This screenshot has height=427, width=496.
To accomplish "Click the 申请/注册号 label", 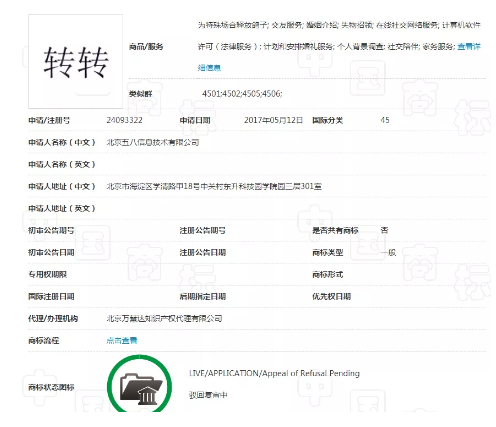I will [49, 120].
